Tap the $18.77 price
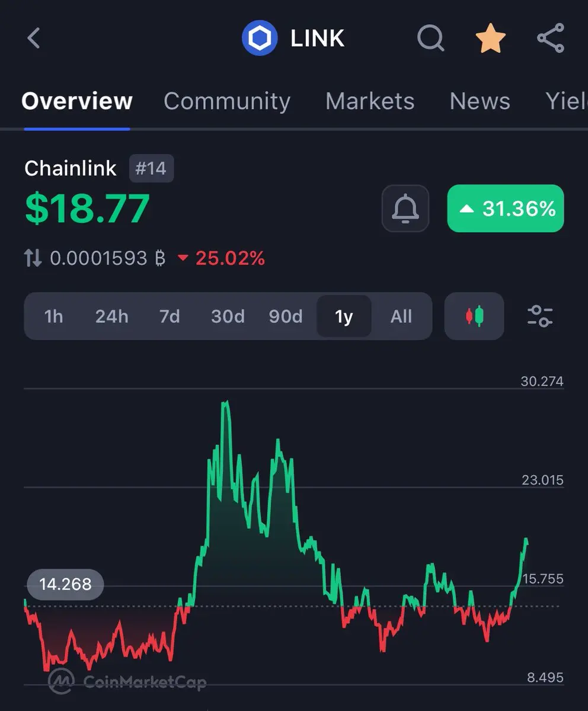 click(x=87, y=209)
